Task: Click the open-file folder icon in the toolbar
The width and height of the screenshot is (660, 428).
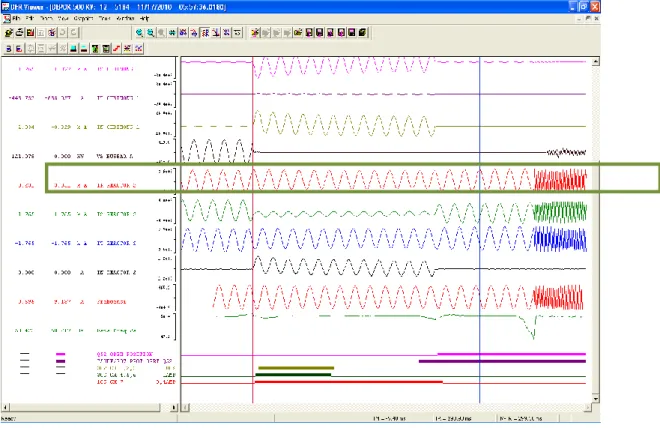Action: click(9, 33)
